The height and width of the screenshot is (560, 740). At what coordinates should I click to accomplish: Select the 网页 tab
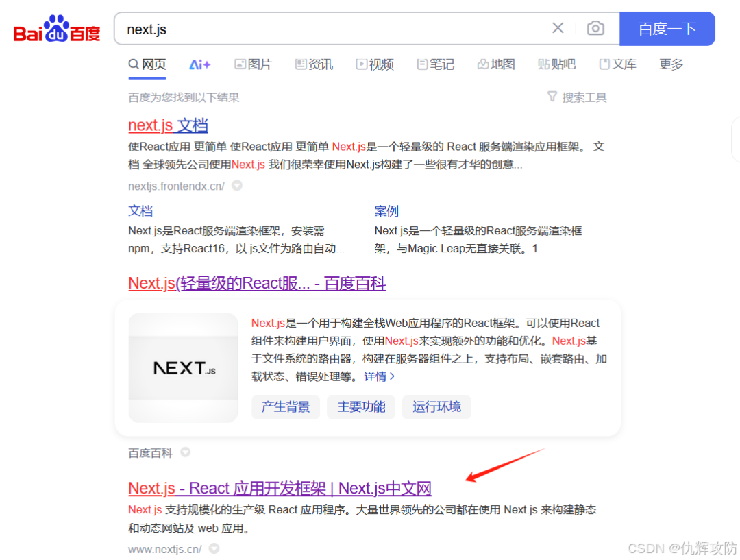[147, 64]
